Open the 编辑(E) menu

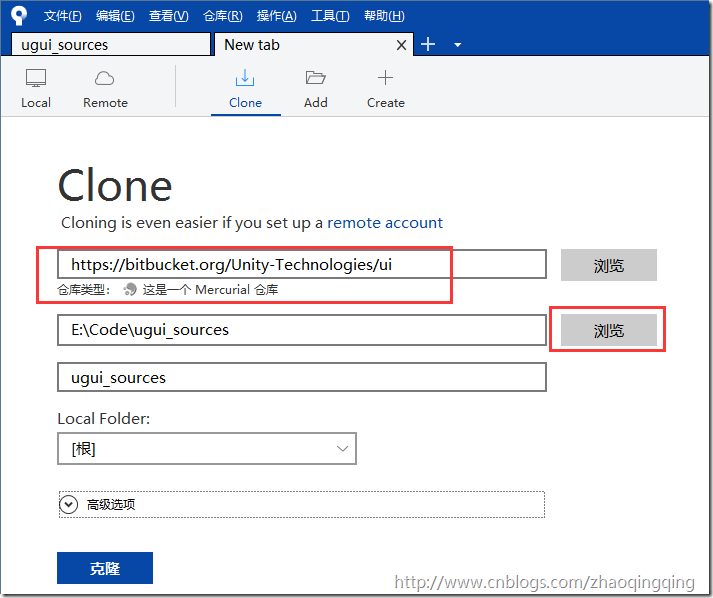click(115, 16)
